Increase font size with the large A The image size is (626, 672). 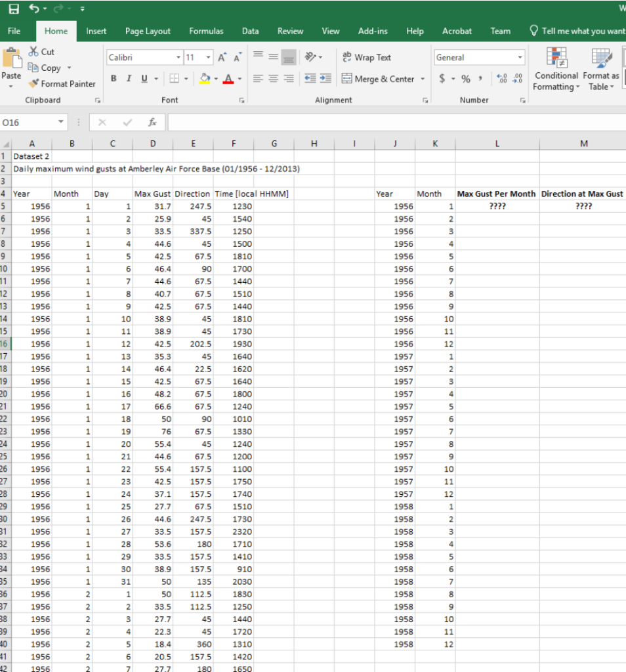(x=222, y=58)
